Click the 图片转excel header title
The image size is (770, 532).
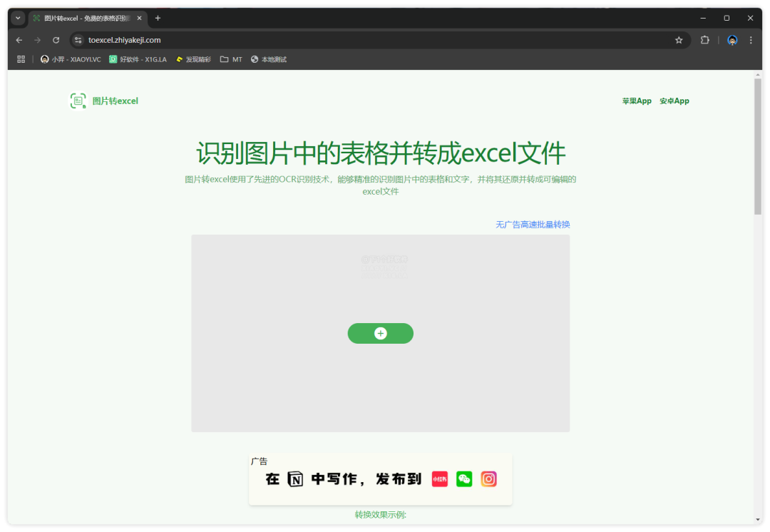tap(115, 101)
